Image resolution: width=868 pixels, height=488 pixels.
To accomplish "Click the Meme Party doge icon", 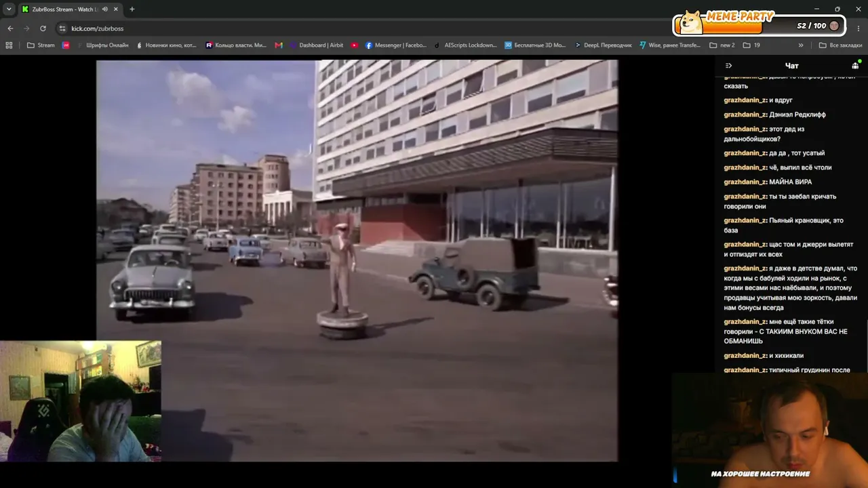I will (x=691, y=22).
